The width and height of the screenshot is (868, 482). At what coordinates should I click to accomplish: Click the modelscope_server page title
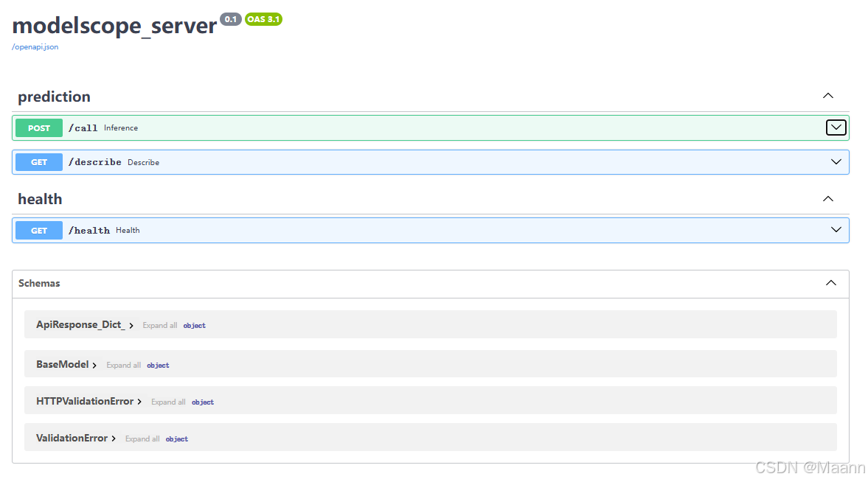(x=114, y=25)
